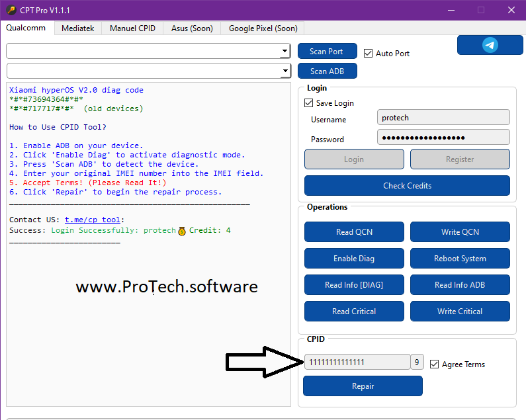Focus the Password input field

pyautogui.click(x=443, y=137)
